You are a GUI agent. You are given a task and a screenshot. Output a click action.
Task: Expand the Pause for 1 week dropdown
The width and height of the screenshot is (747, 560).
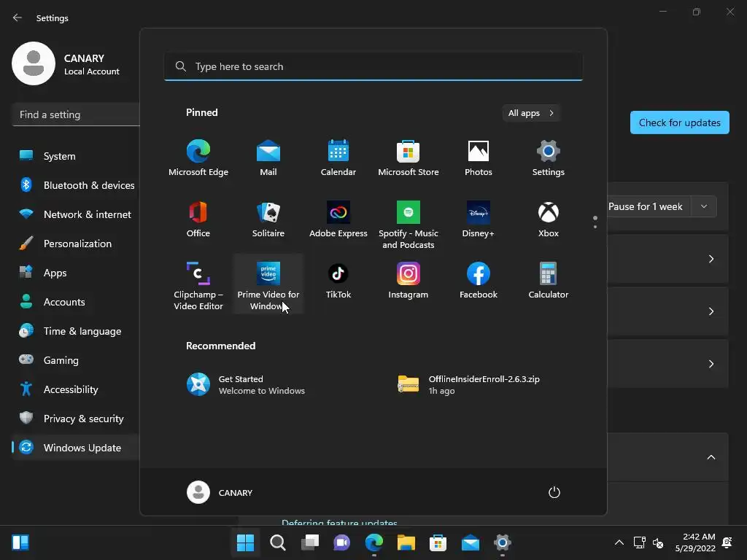704,206
